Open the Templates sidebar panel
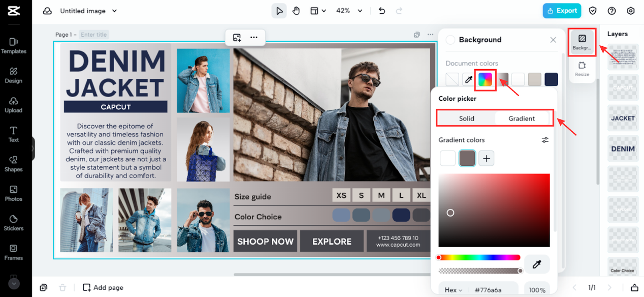The height and width of the screenshot is (297, 644). (x=14, y=45)
